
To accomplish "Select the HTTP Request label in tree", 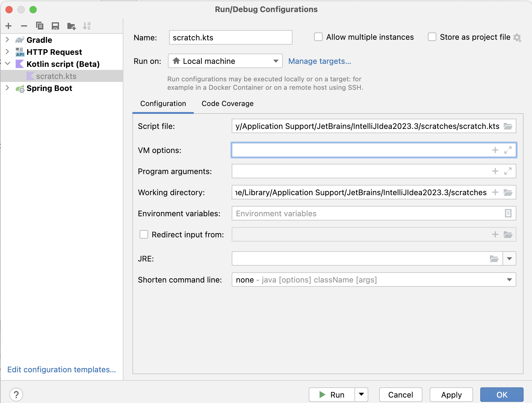I will point(54,52).
